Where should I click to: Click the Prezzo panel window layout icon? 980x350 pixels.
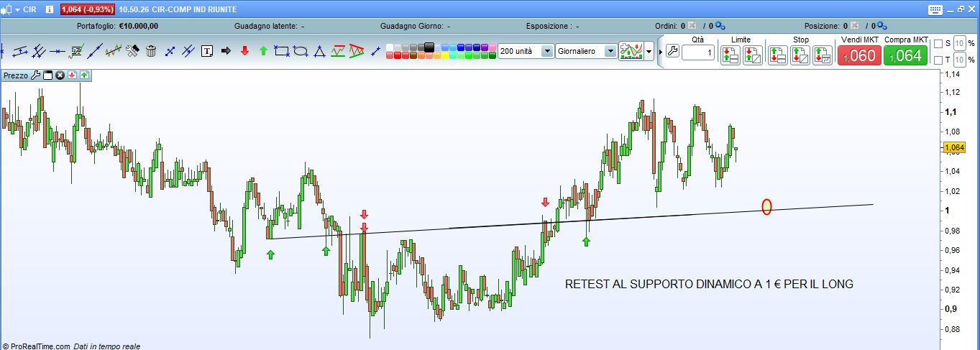pos(48,75)
